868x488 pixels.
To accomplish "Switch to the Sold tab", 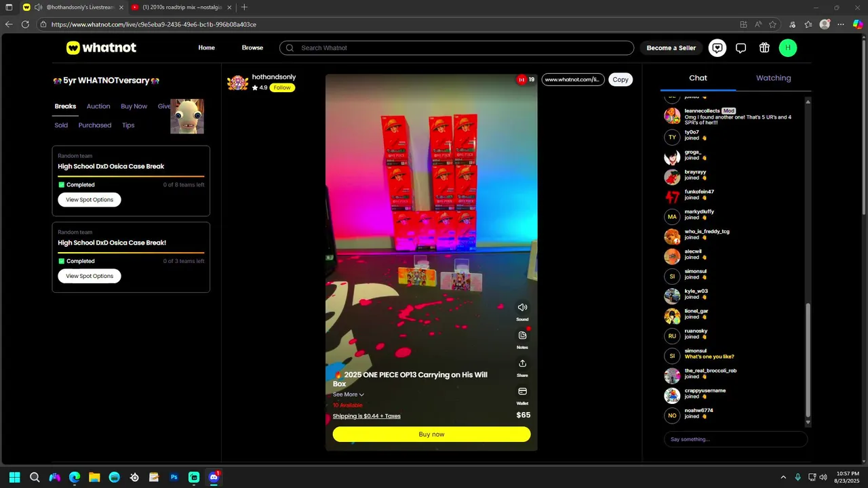I will (x=61, y=125).
